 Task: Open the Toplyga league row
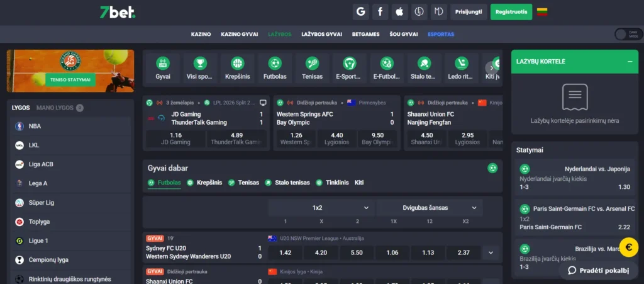click(x=70, y=222)
